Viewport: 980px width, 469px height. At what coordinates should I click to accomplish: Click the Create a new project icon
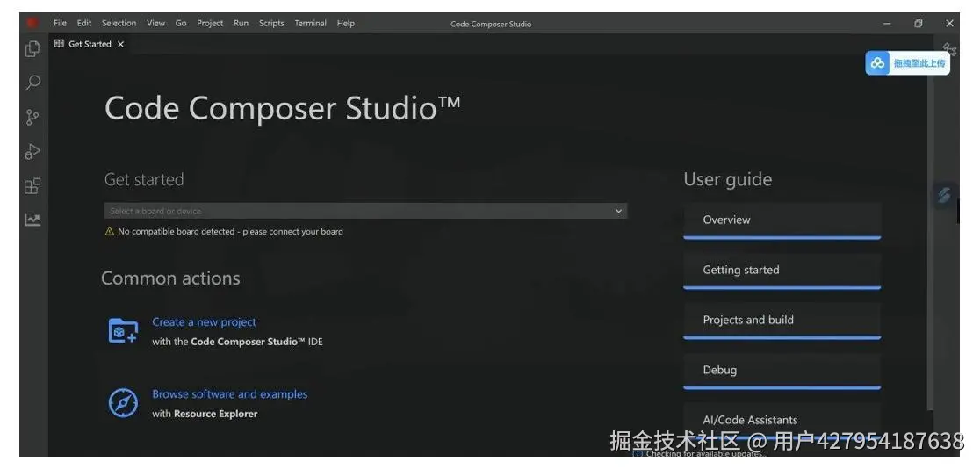pyautogui.click(x=123, y=331)
